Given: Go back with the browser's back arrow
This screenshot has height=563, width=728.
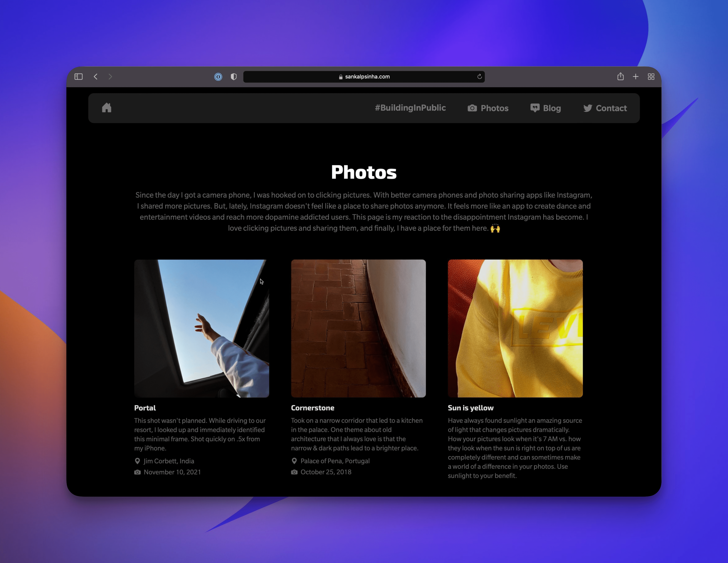Looking at the screenshot, I should (96, 77).
